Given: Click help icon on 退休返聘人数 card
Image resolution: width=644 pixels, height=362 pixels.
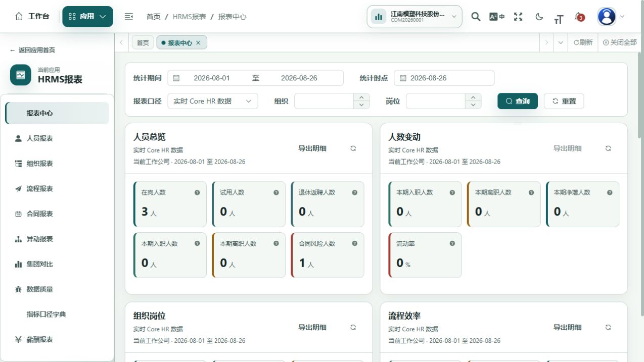Looking at the screenshot, I should point(355,192).
